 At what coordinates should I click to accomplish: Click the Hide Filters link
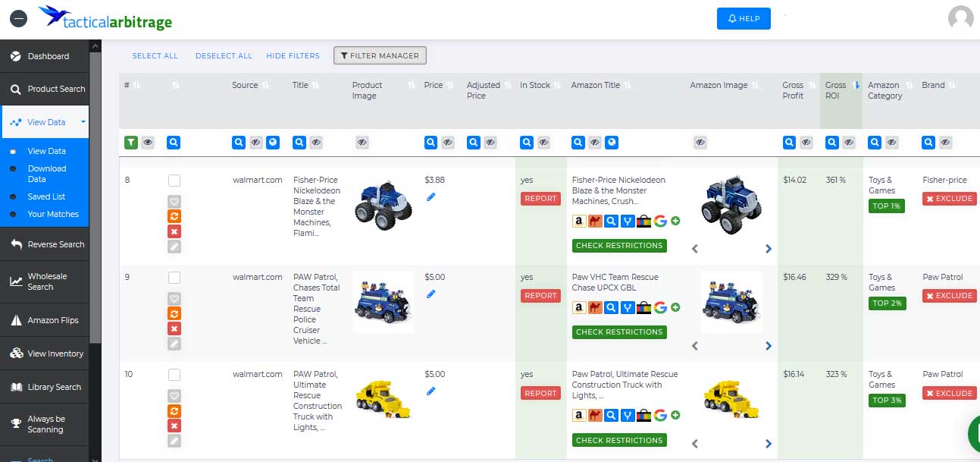(x=293, y=55)
